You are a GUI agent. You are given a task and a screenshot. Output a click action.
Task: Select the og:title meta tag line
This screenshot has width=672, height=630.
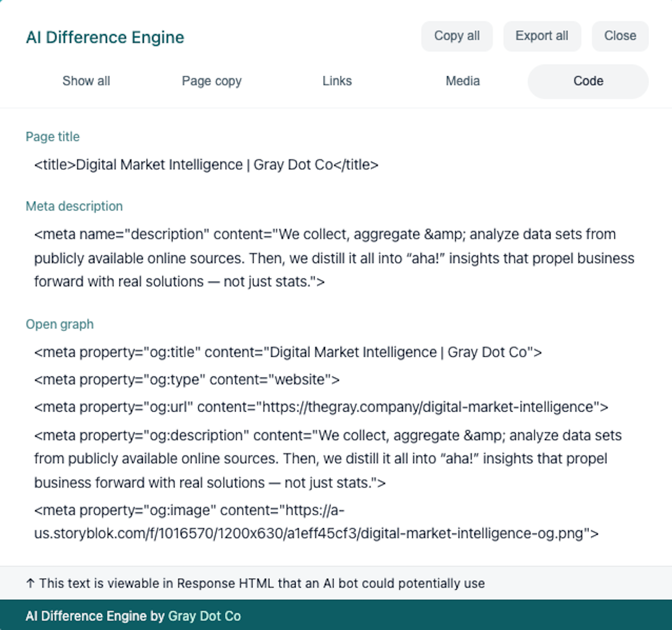[x=288, y=352]
